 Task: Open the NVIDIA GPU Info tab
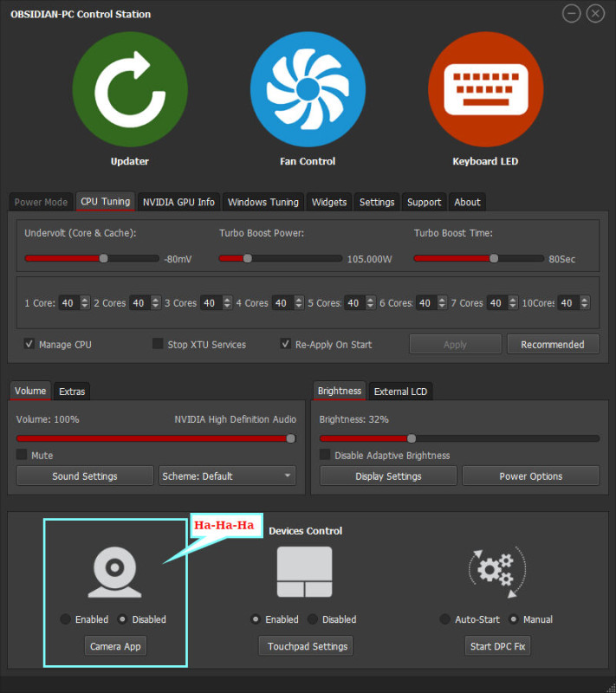(x=178, y=202)
